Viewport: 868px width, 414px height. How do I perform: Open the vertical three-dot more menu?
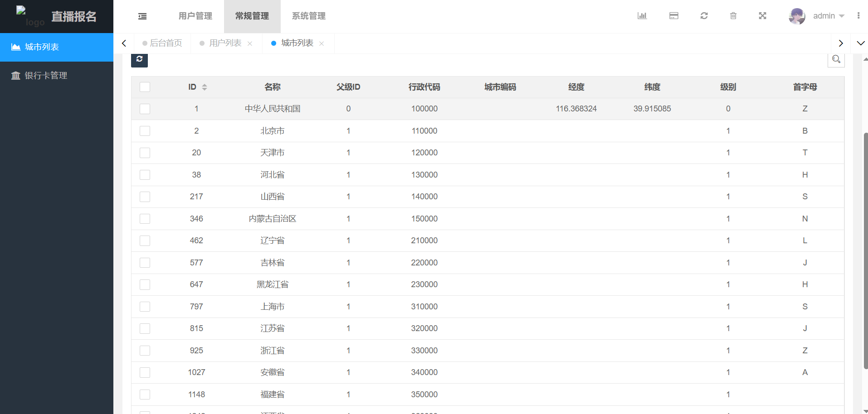(x=858, y=16)
